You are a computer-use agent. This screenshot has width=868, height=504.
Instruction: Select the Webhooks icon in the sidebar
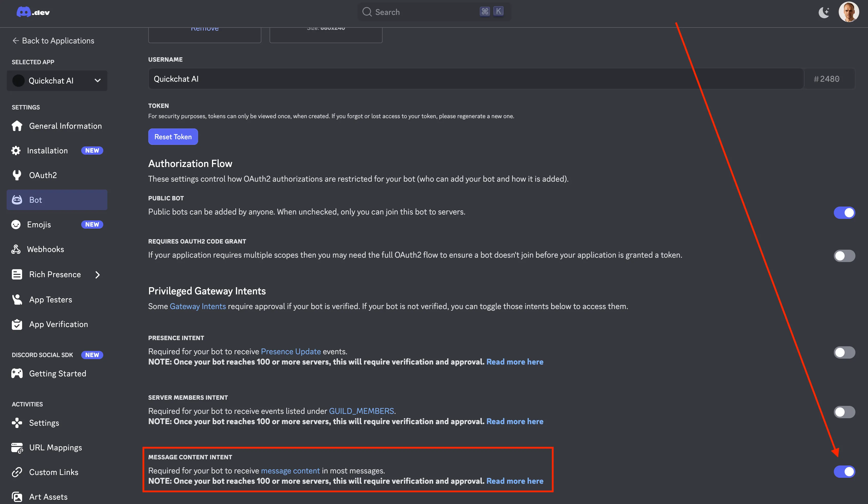tap(16, 249)
